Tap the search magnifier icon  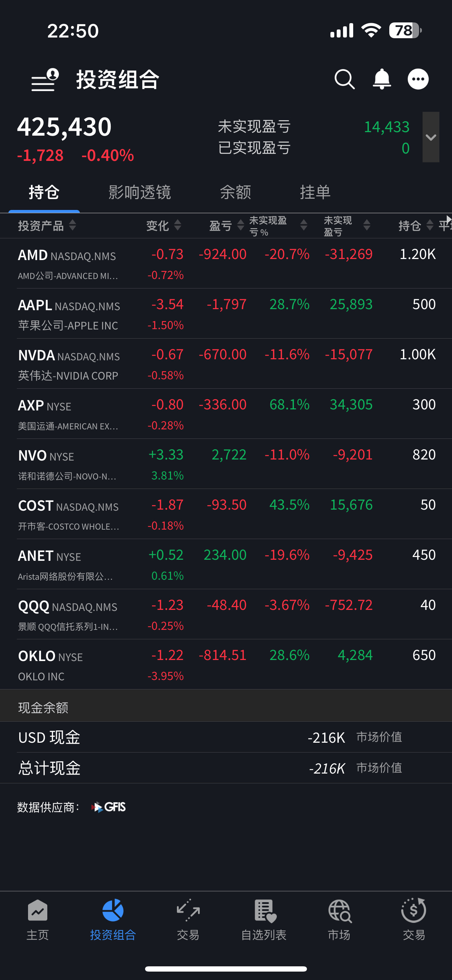click(x=345, y=79)
